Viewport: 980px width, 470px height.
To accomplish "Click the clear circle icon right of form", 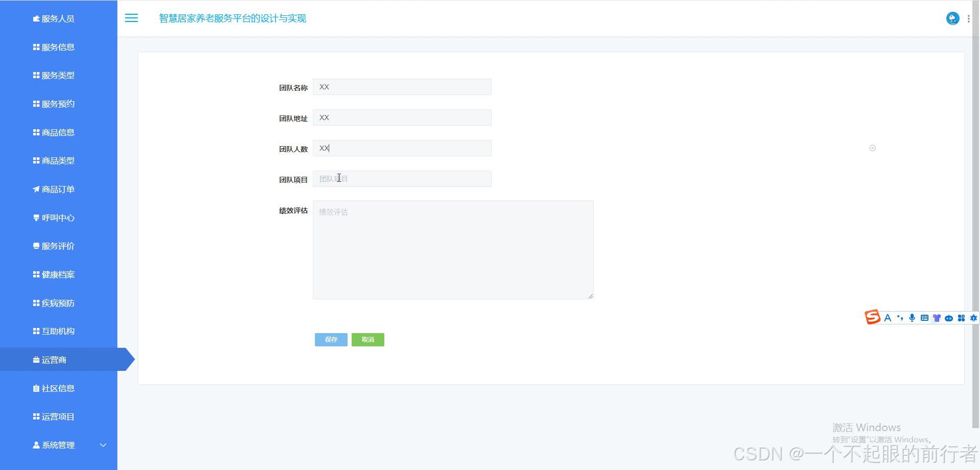I will pos(872,148).
